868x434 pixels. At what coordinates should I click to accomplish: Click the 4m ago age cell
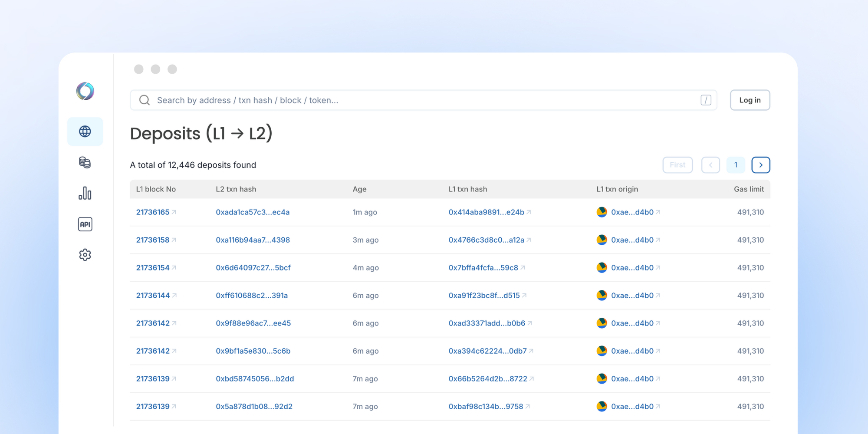pos(365,268)
